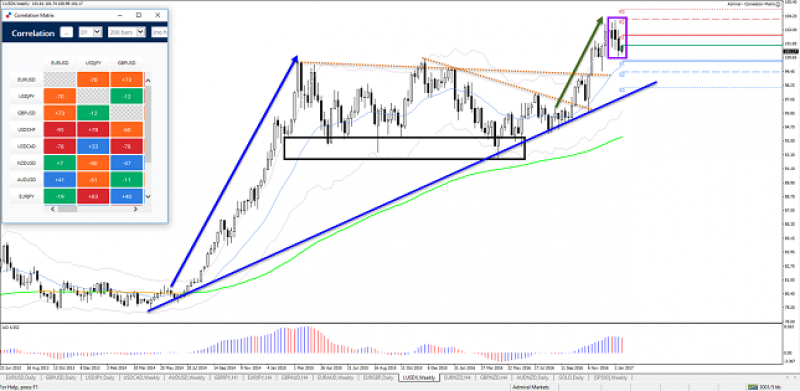The image size is (800, 391).
Task: Select the AUDUSD,Weekly chart tab
Action: click(187, 378)
